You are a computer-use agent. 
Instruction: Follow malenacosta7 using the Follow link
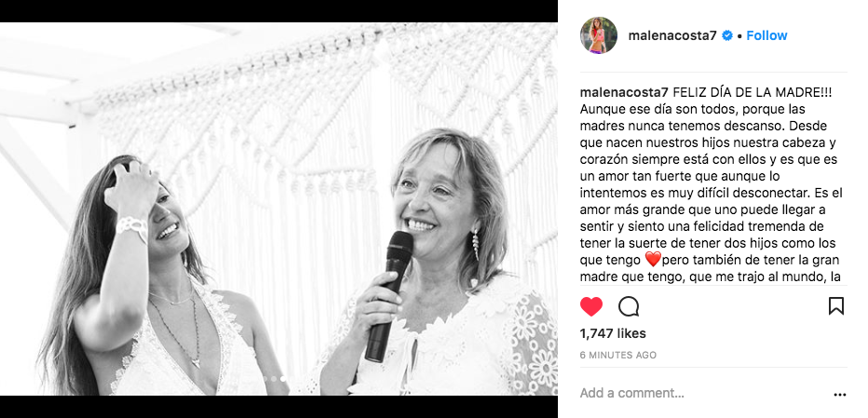[766, 35]
